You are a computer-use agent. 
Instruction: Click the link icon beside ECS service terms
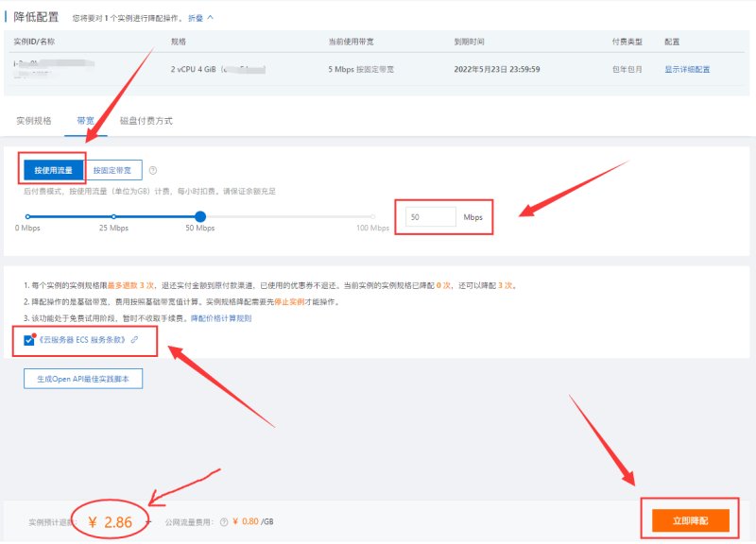point(134,340)
